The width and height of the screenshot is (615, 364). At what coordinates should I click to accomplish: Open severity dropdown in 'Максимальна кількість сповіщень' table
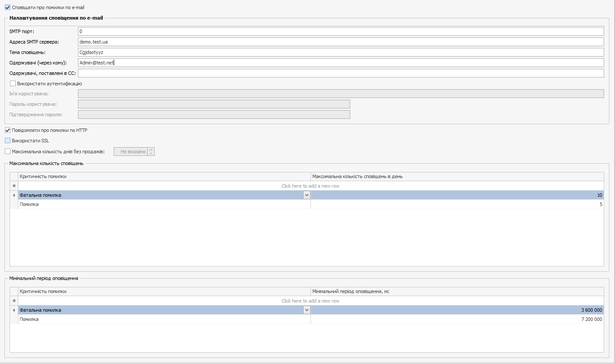[x=307, y=195]
